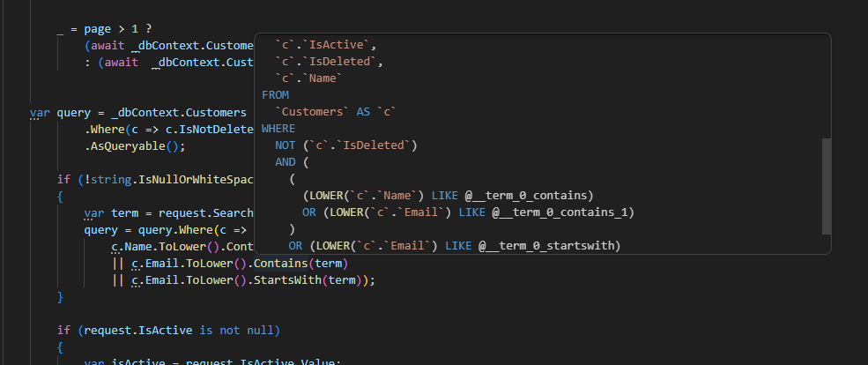The image size is (868, 365).
Task: Click '`c`.`IsDeleted`,' select column line in popup
Action: point(329,62)
